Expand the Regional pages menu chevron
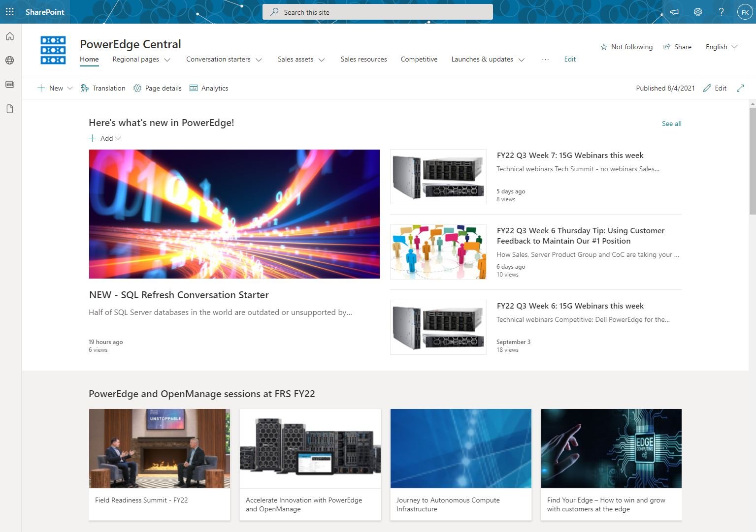756x532 pixels. pos(167,60)
